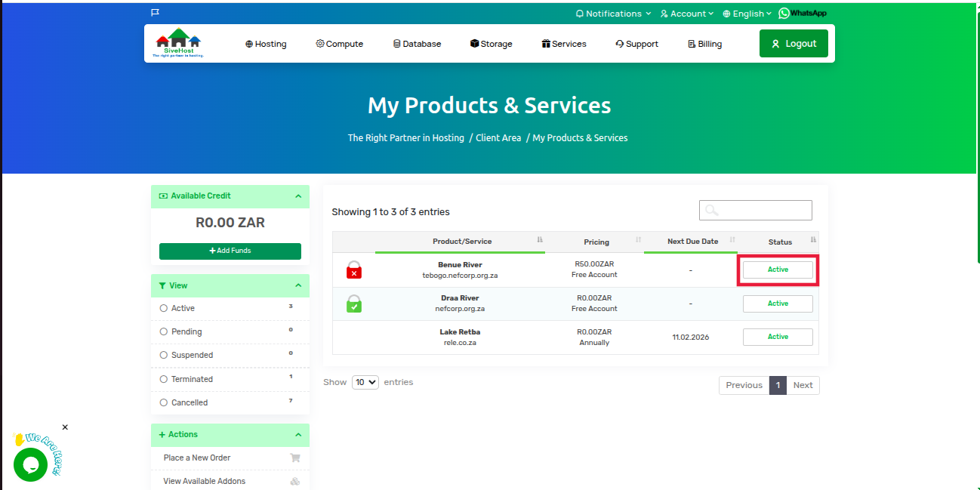Click Active status button for Benue River
980x490 pixels.
pyautogui.click(x=778, y=270)
